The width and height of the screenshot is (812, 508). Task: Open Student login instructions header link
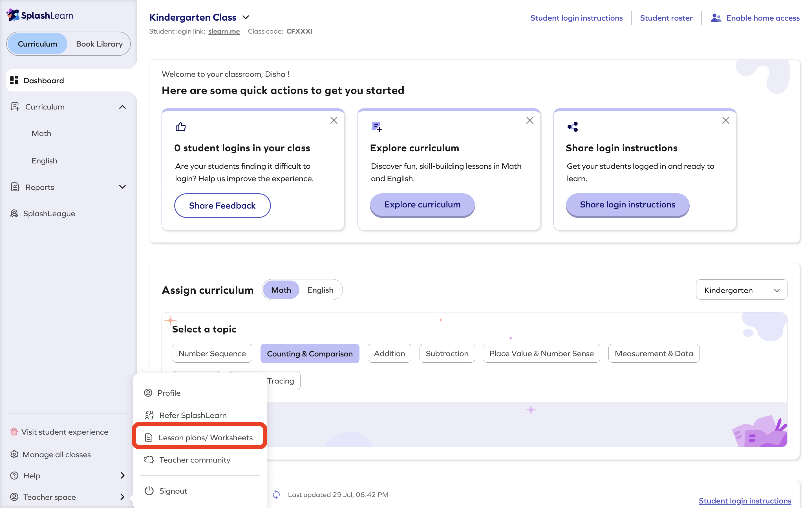(576, 18)
